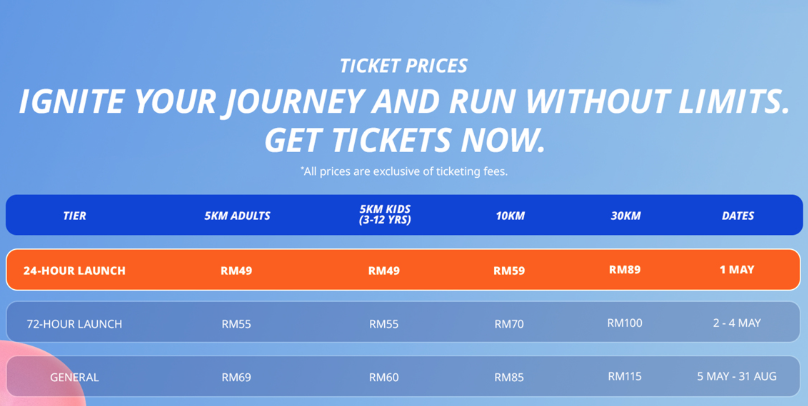
Task: Select RM70 10KM 72-hour launch price
Action: pos(509,324)
